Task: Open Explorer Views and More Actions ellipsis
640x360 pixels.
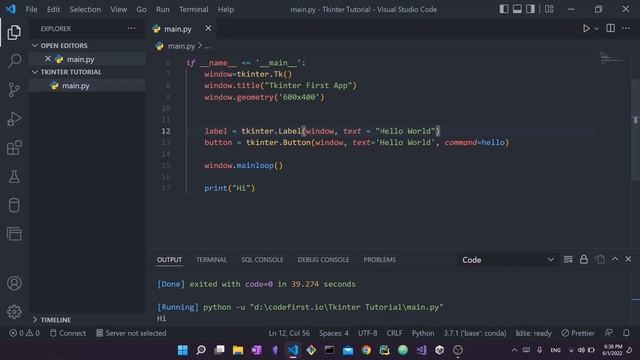Action: click(131, 29)
